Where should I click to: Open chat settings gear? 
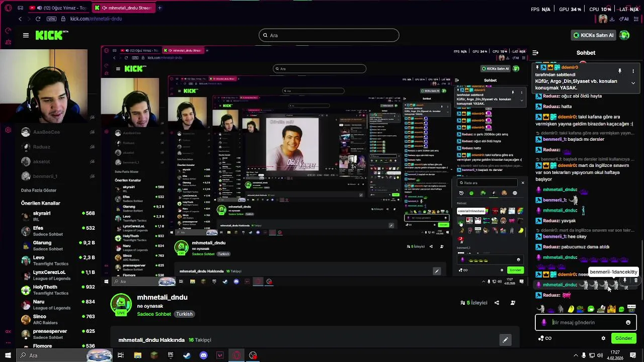pyautogui.click(x=603, y=338)
